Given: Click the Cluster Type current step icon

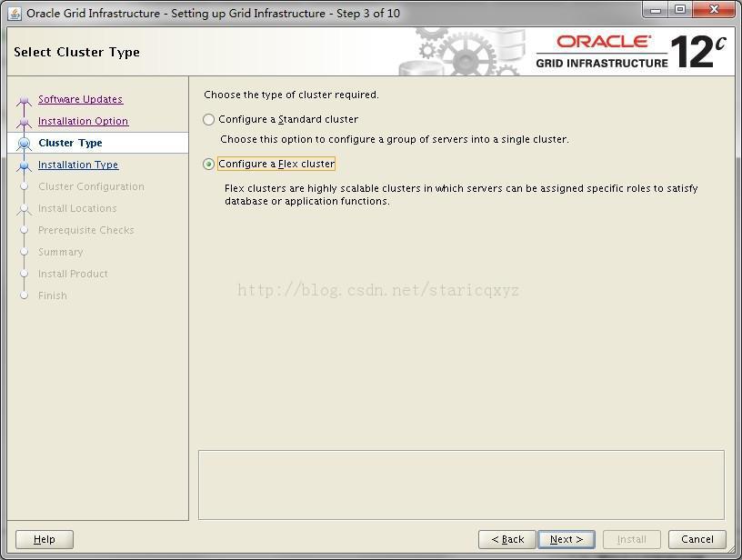Looking at the screenshot, I should click(25, 144).
